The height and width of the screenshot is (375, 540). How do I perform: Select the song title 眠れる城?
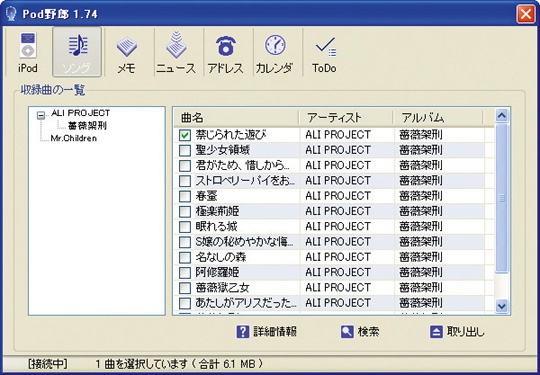click(217, 226)
